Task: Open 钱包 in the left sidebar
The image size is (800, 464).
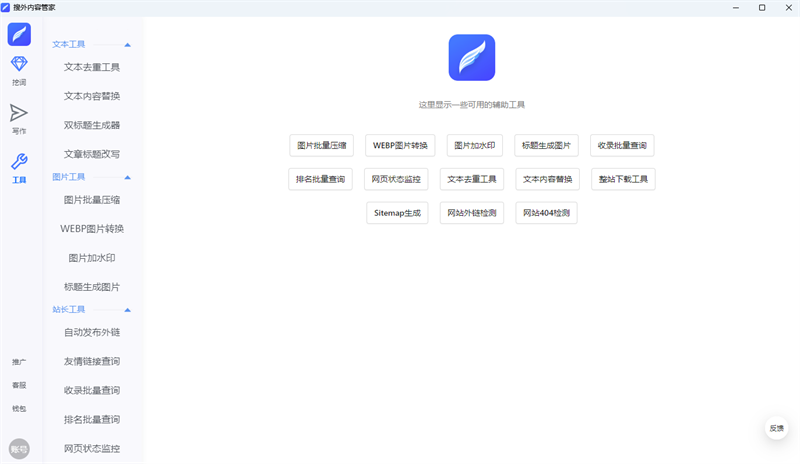Action: [x=19, y=408]
